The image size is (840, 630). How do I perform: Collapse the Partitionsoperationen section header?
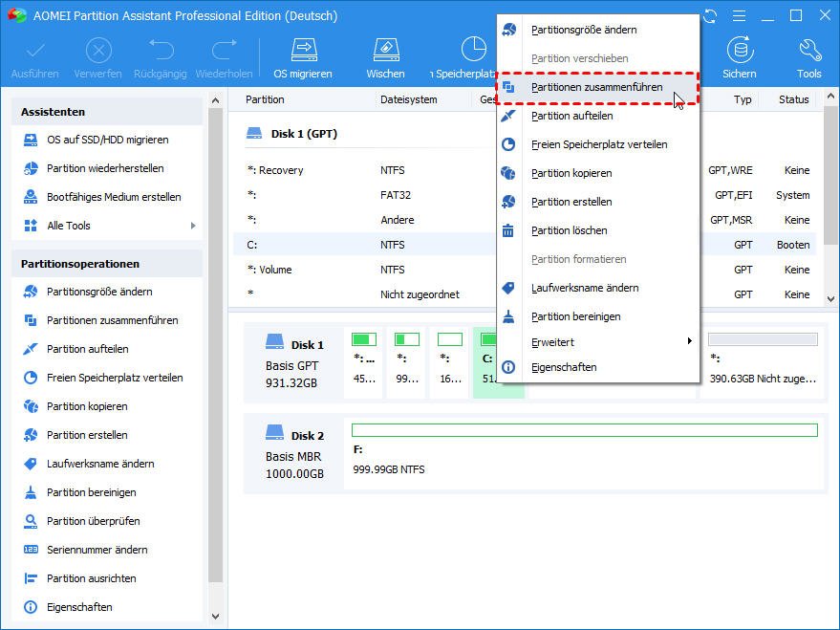coord(107,264)
